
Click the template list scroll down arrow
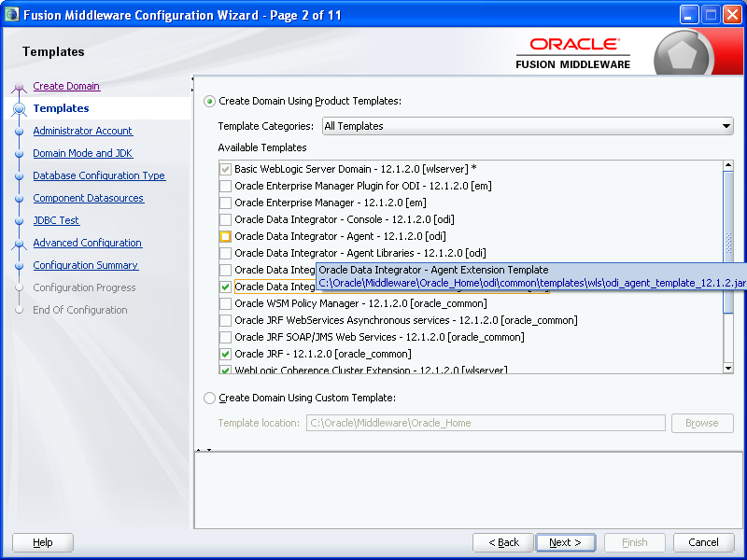728,368
